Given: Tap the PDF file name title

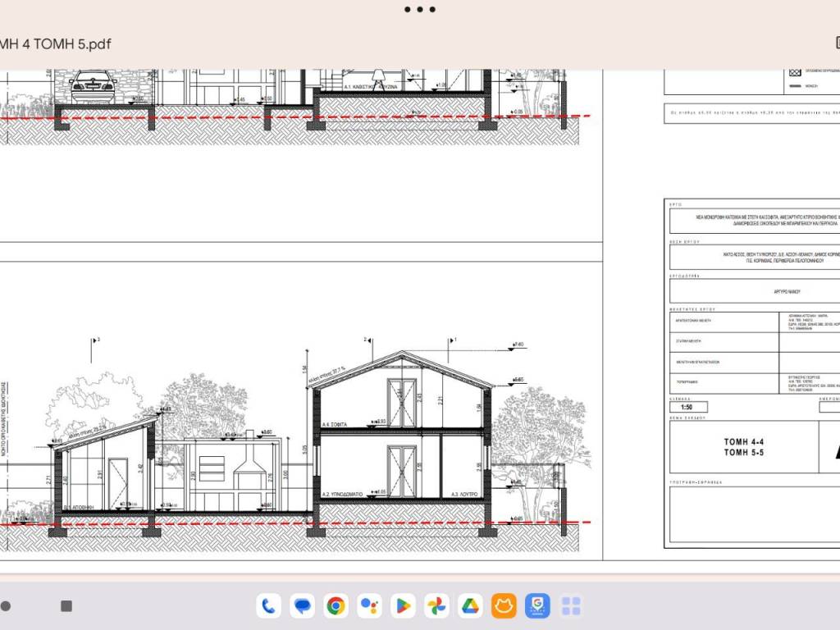Looking at the screenshot, I should [55, 43].
